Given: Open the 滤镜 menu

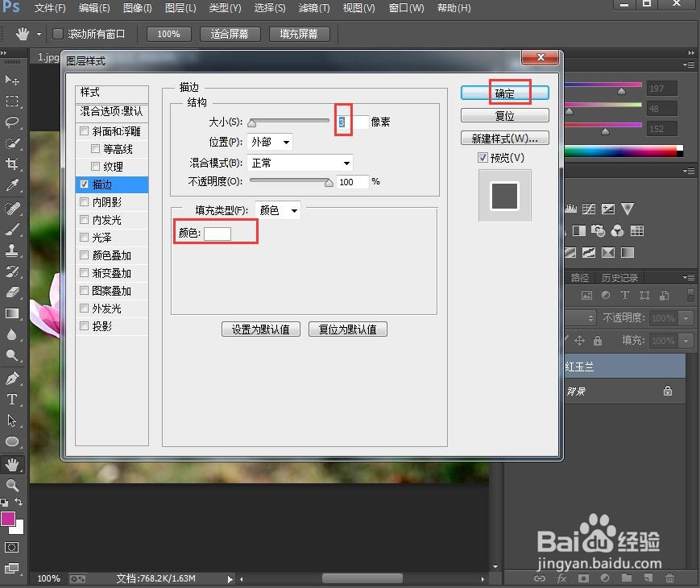Looking at the screenshot, I should pyautogui.click(x=314, y=8).
